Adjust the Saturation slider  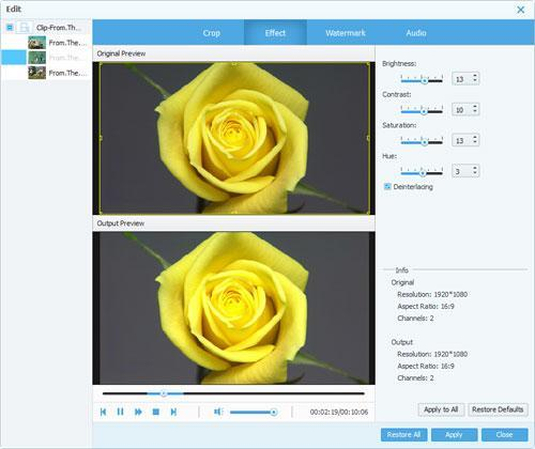[422, 141]
